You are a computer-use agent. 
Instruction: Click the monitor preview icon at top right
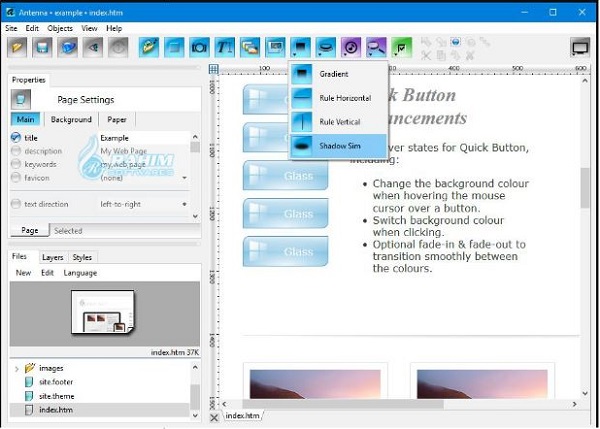pos(580,47)
